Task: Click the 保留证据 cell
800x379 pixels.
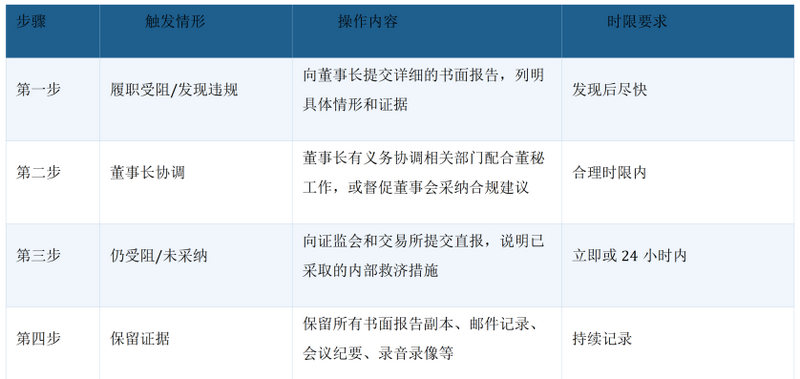Action: coord(196,343)
